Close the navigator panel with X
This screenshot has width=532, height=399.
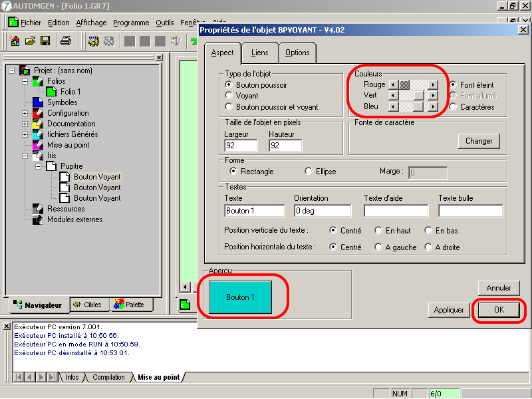pyautogui.click(x=159, y=58)
